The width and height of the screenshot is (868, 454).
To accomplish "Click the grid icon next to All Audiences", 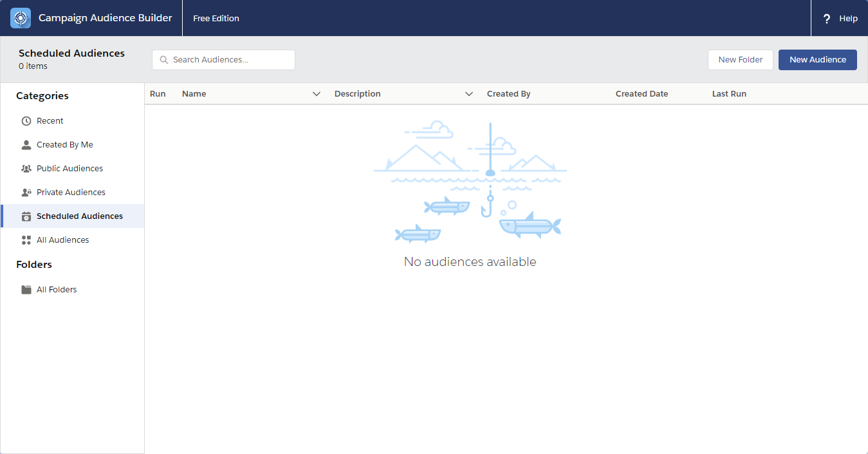I will 26,240.
